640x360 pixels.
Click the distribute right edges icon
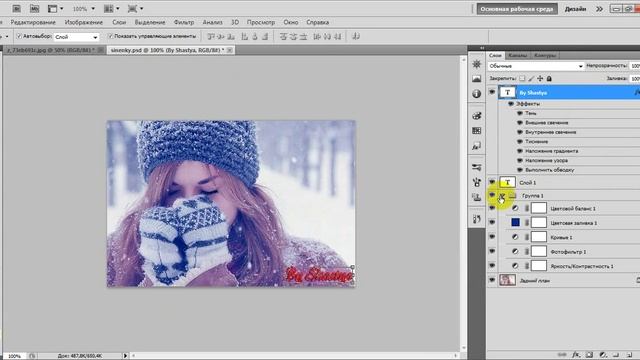338,37
